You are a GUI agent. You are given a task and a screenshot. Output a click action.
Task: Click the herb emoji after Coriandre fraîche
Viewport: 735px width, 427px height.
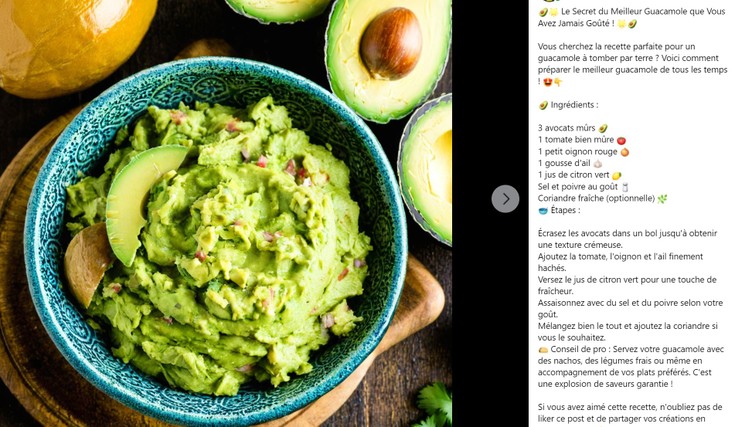point(662,199)
